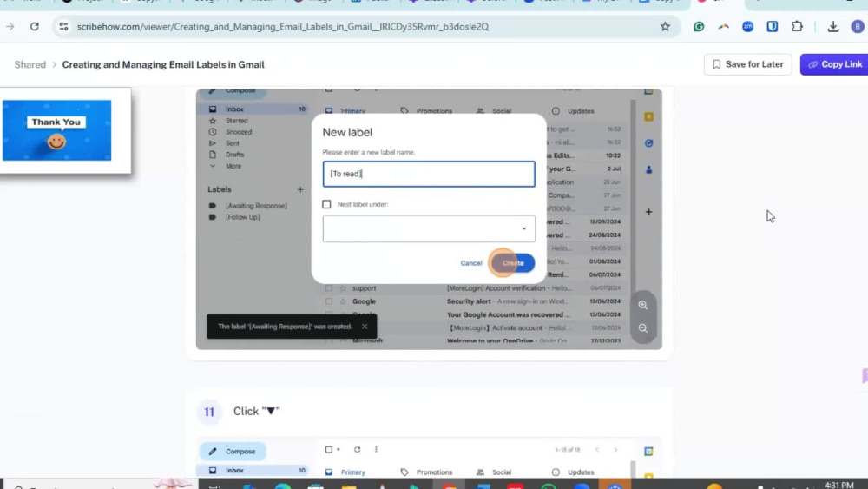
Task: Dismiss the label-created toast with X
Action: [x=365, y=327]
